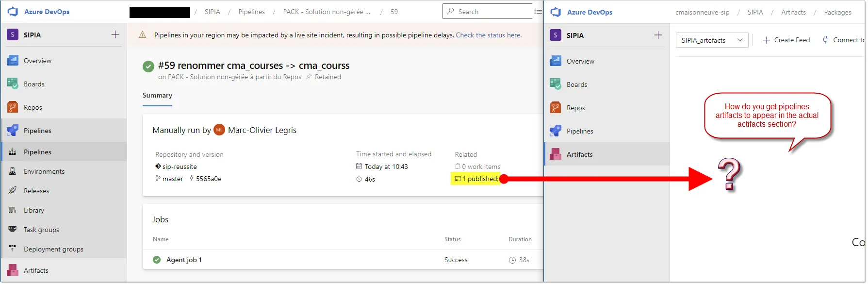The image size is (868, 284).
Task: Open the '1 published' artifacts link
Action: 477,179
